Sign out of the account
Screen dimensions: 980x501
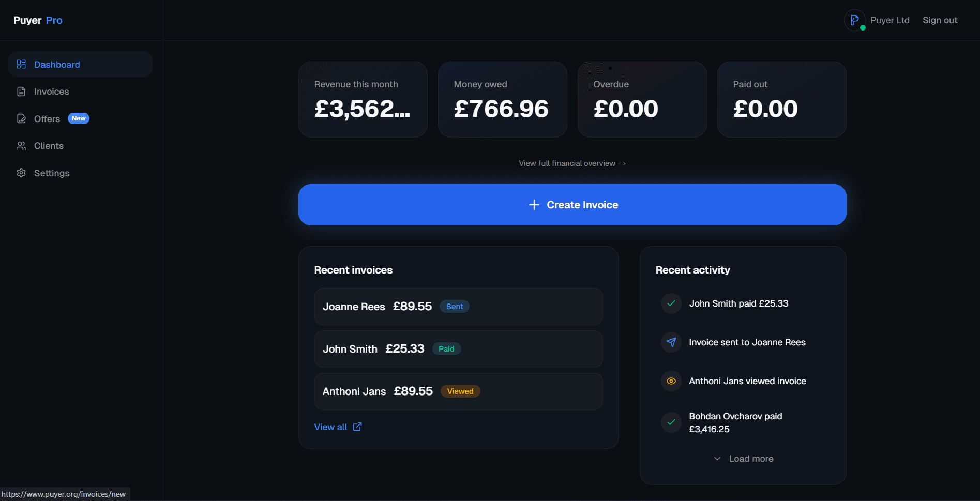(x=940, y=20)
